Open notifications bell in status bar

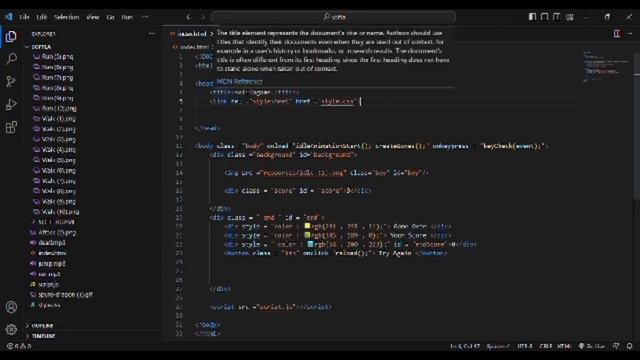(x=629, y=346)
